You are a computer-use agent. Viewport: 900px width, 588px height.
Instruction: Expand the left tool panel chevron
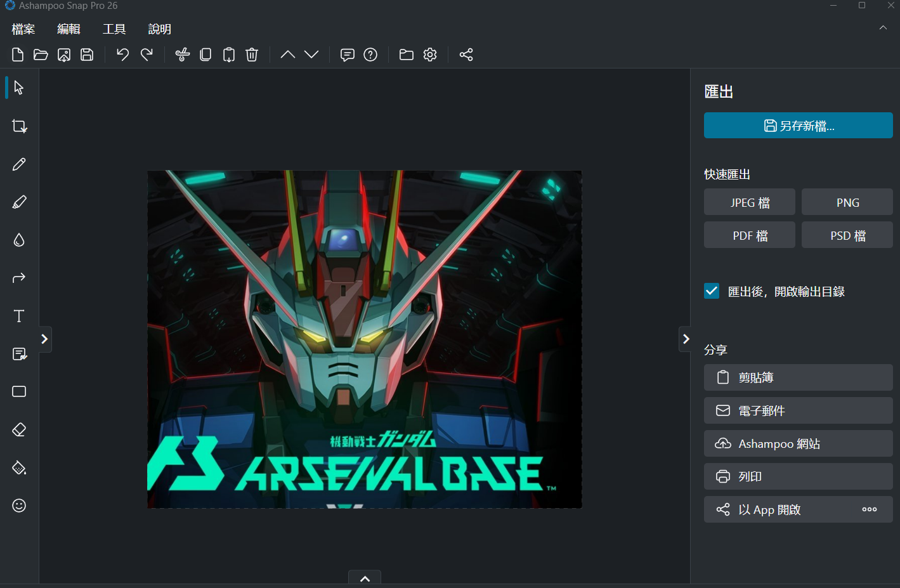[44, 339]
